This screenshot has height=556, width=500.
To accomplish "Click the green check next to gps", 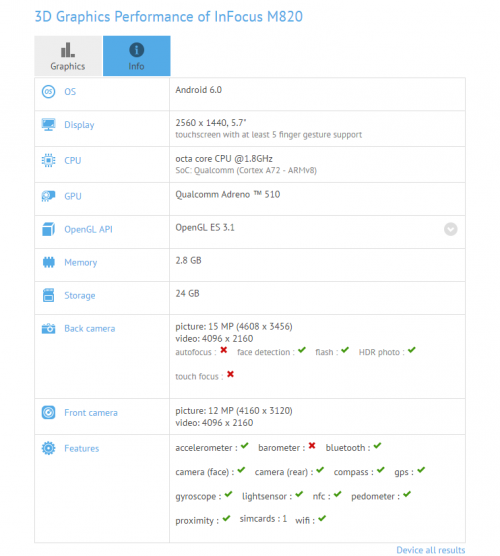I will pyautogui.click(x=421, y=470).
